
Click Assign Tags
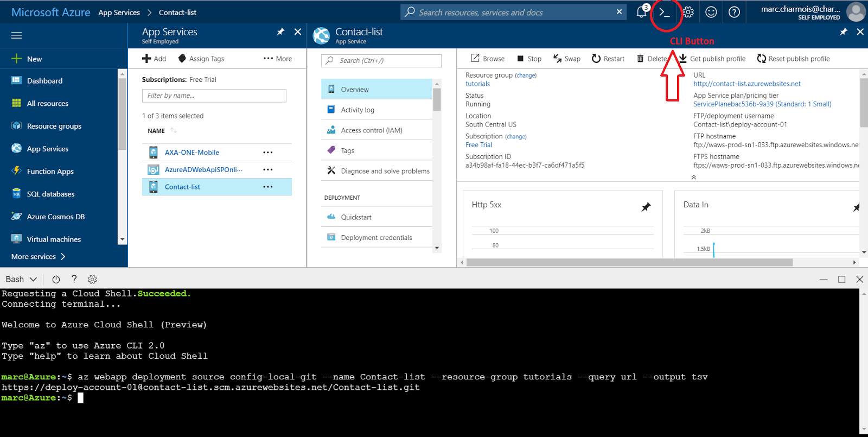[201, 59]
